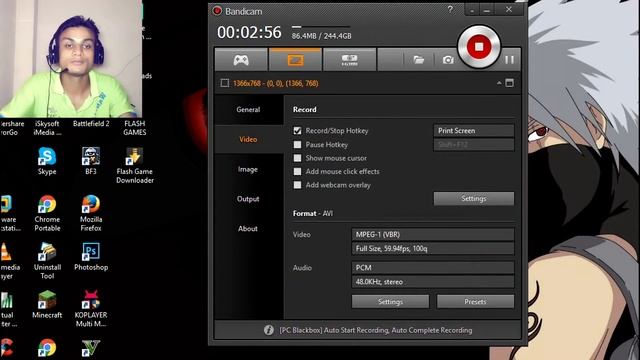Screen dimensions: 640x360
Task: Select the iSkysoft iMedia desktop label
Action: click(x=47, y=128)
